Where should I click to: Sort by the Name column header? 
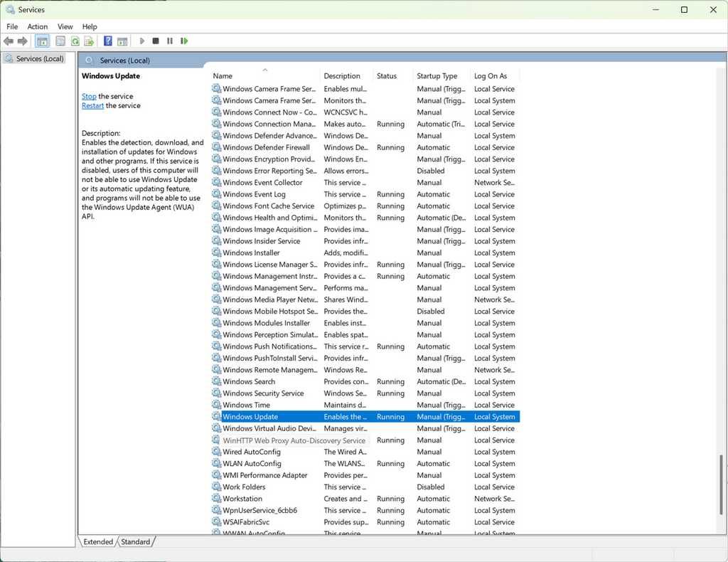pyautogui.click(x=265, y=75)
